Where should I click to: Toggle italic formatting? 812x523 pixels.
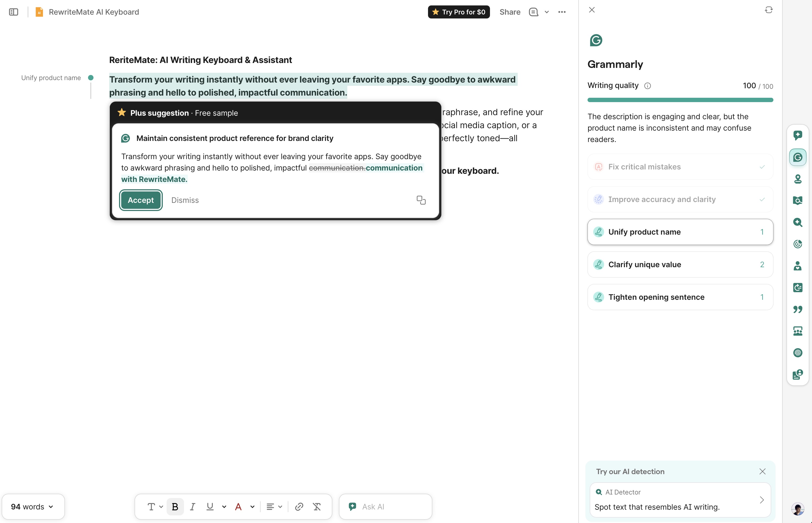coord(192,507)
